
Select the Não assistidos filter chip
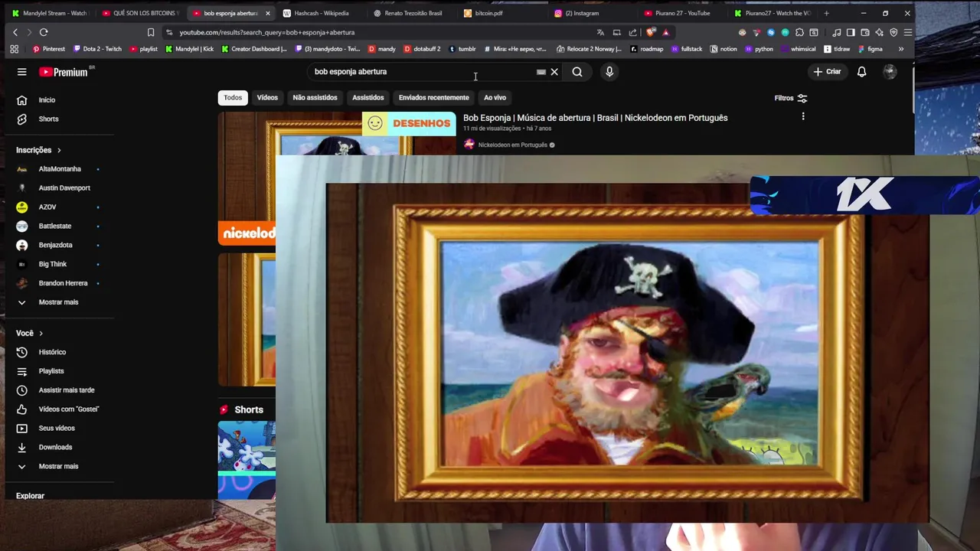click(315, 98)
